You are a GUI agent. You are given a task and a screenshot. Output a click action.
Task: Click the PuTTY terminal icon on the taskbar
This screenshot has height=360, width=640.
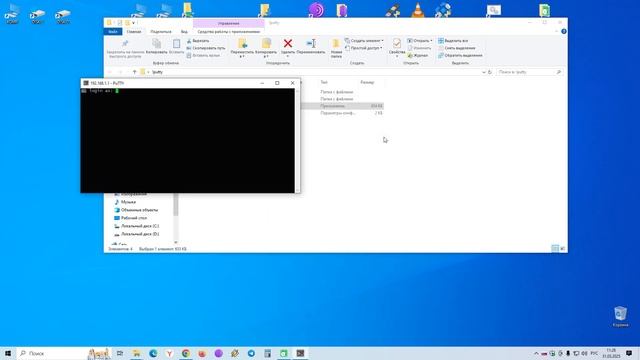coord(300,353)
